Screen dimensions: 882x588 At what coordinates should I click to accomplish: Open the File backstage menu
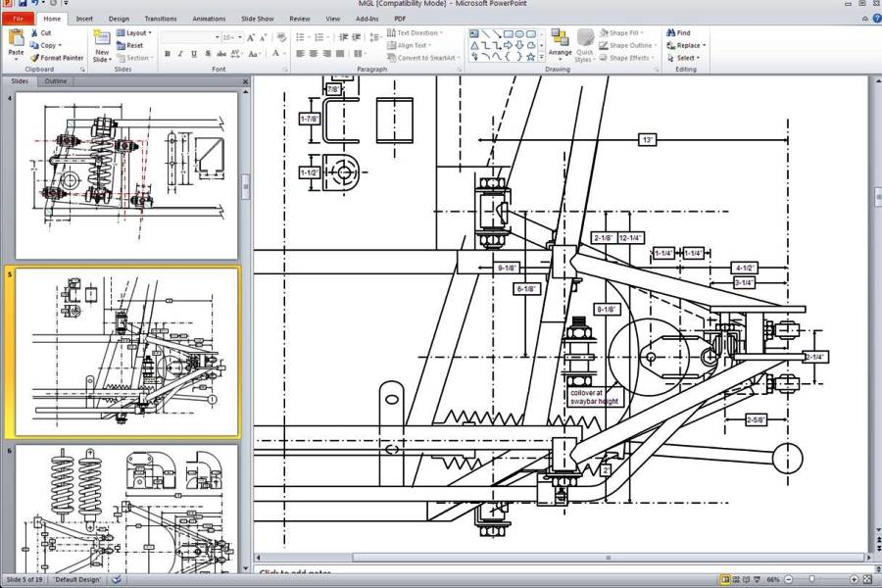pyautogui.click(x=18, y=19)
